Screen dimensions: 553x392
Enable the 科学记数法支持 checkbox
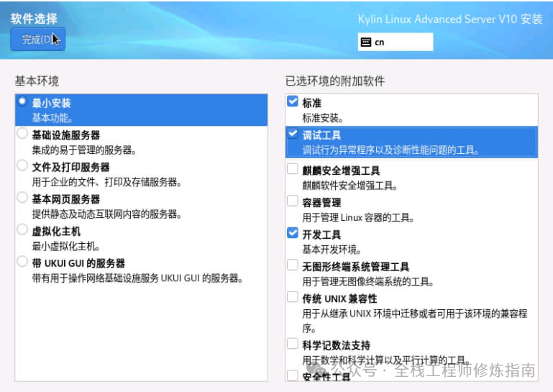click(x=293, y=343)
